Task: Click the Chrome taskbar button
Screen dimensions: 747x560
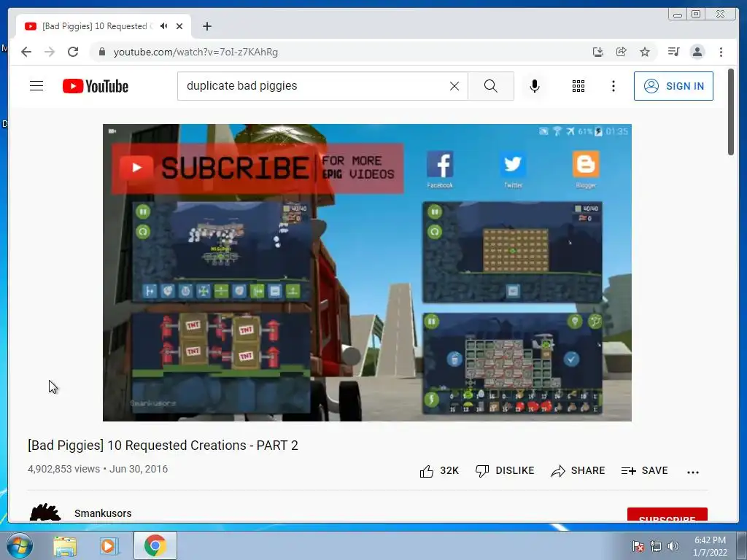Action: [155, 545]
